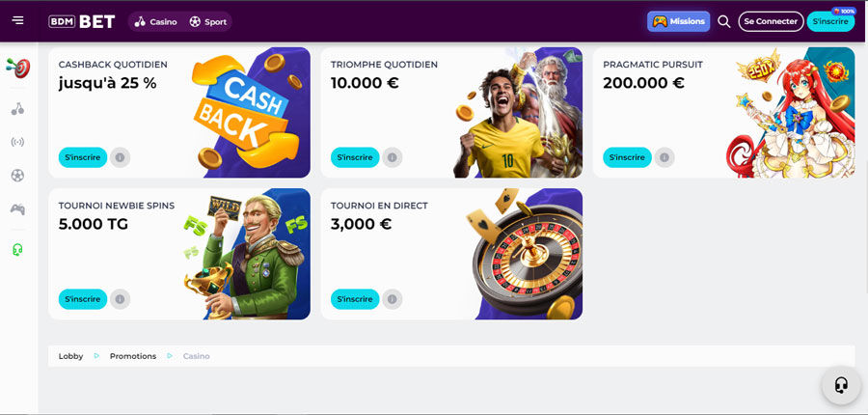Select the soccer ball sidebar icon
Screen dimensions: 868x415
[17, 176]
